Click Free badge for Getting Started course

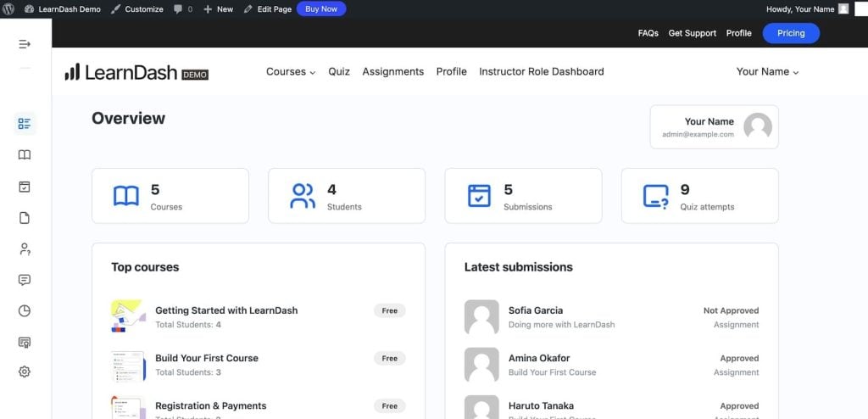[390, 311]
